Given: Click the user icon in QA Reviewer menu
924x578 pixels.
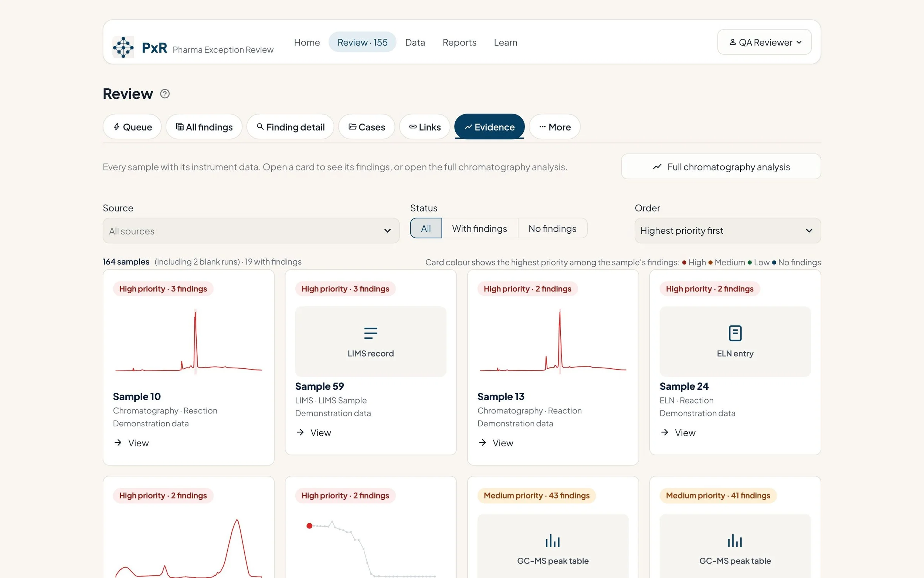Looking at the screenshot, I should tap(732, 42).
